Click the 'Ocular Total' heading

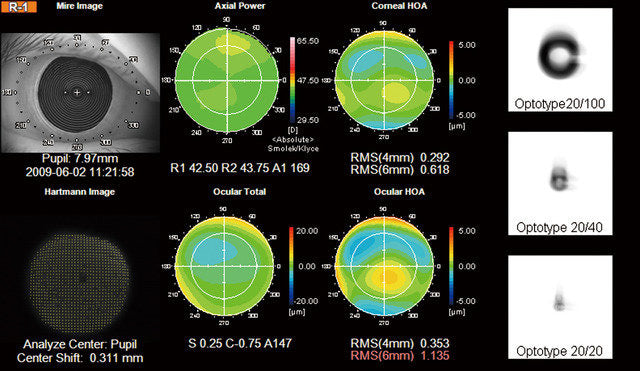(240, 192)
